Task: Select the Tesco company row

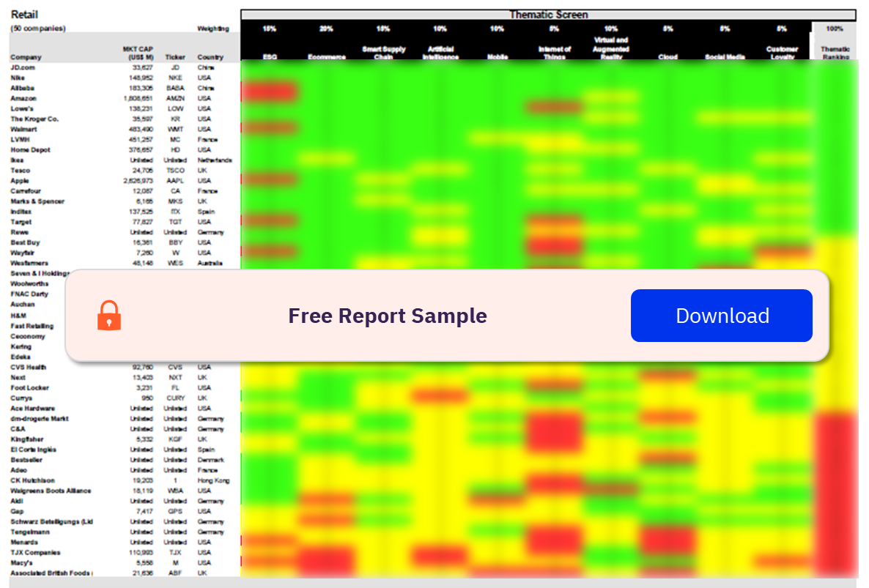Action: (x=125, y=171)
